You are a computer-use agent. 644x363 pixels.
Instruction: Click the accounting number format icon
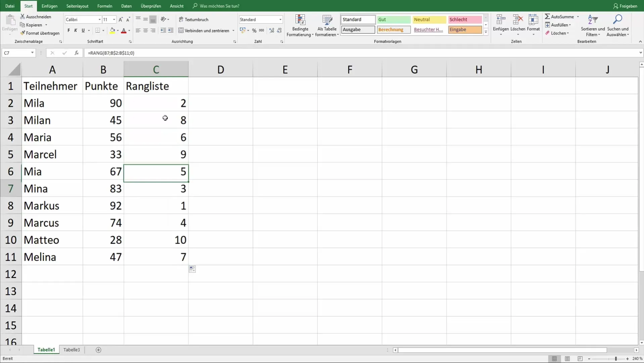click(242, 30)
